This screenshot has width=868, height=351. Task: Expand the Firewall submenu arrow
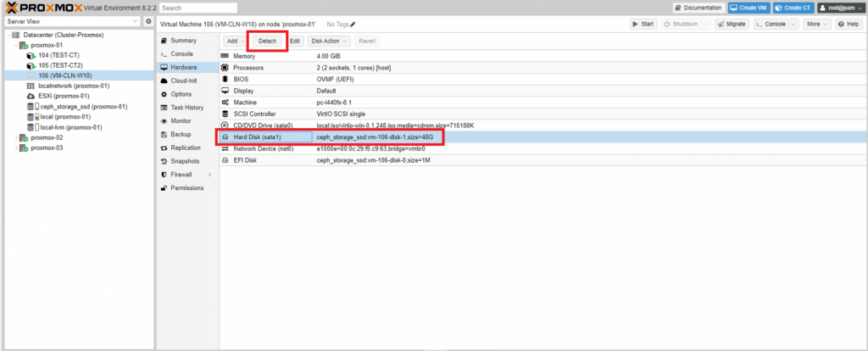click(210, 175)
